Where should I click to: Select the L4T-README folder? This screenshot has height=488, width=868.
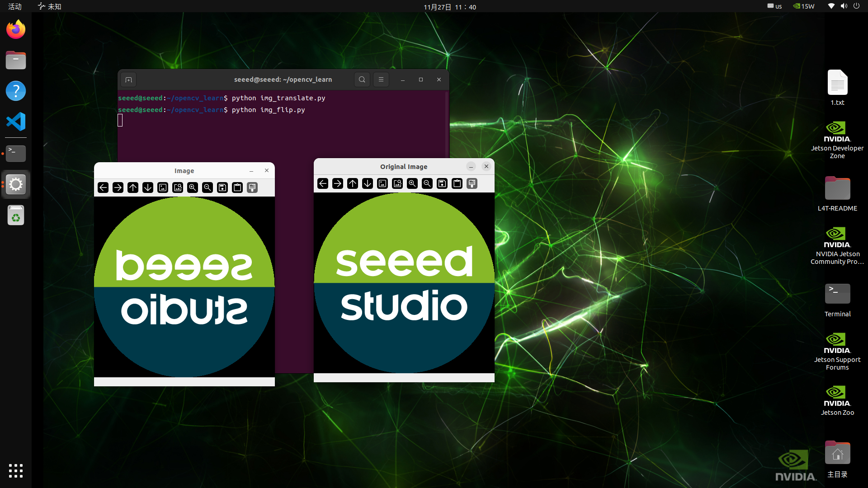point(837,194)
